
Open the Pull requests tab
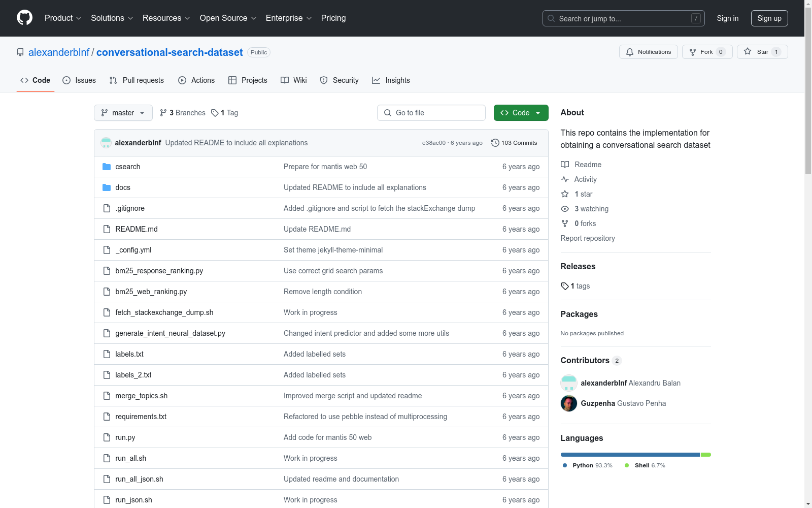[x=137, y=80]
